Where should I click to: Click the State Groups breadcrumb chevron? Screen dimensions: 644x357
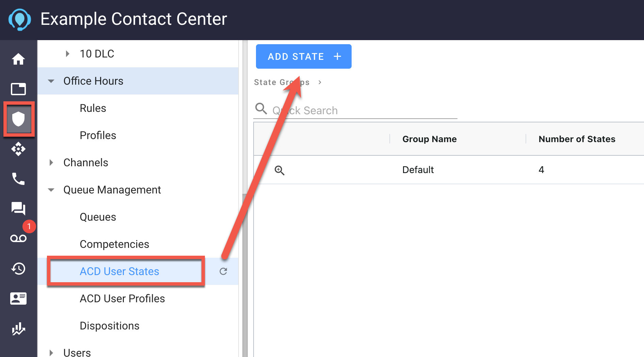click(x=320, y=82)
